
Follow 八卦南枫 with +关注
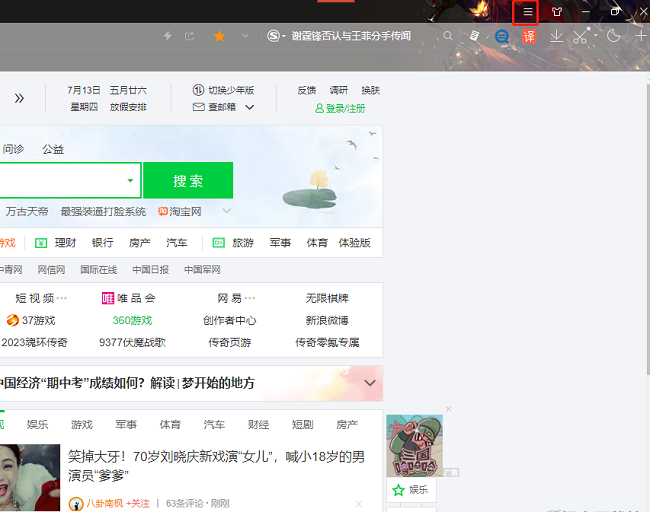pyautogui.click(x=138, y=503)
